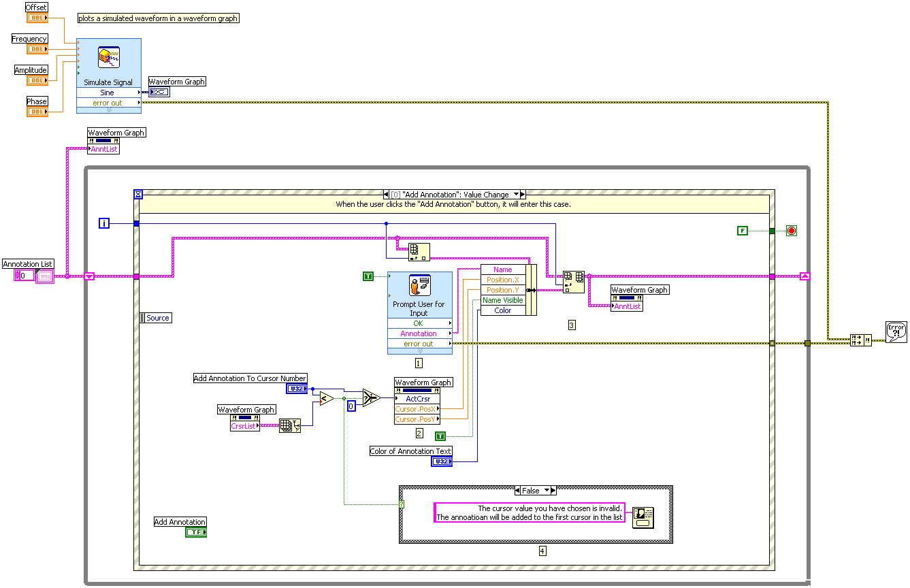Select the Position.X bundle element
This screenshot has width=910, height=588.
tap(503, 280)
